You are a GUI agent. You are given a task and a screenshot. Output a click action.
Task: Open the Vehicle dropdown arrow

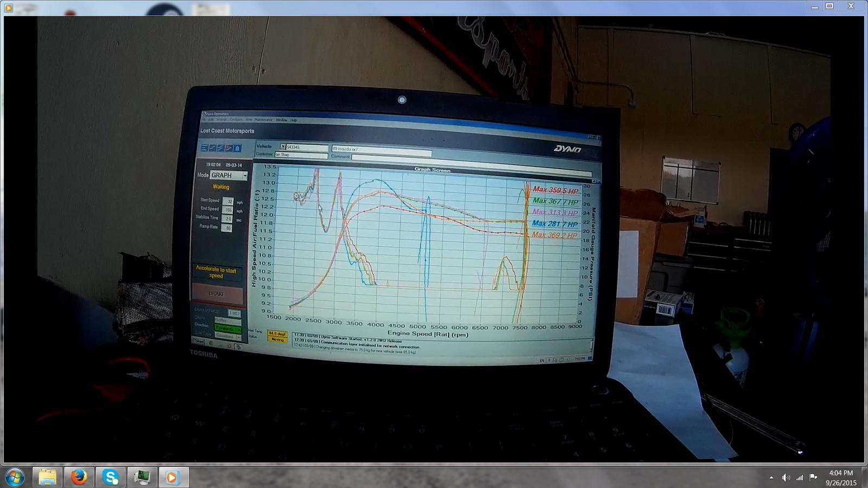(x=283, y=146)
